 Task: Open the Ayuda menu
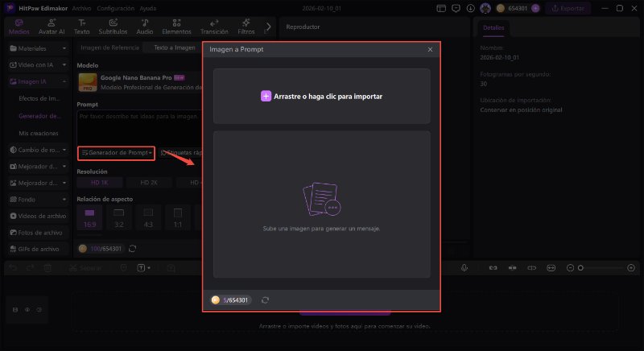[x=148, y=8]
